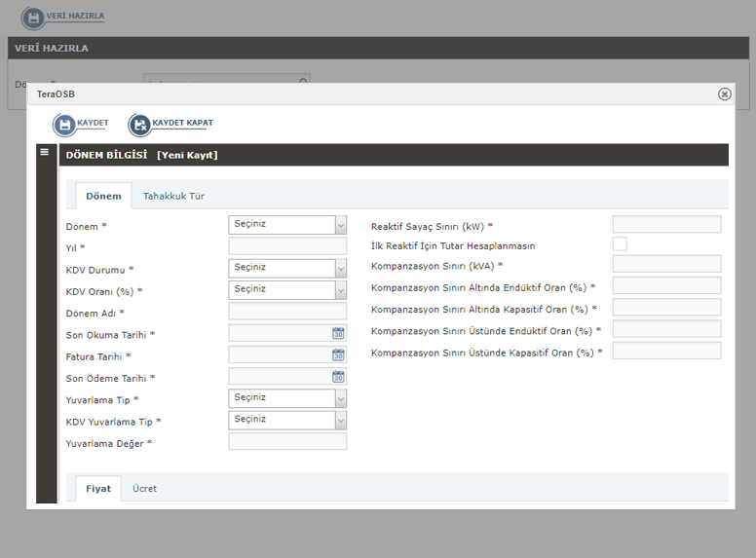Select the Fiyat tab
This screenshot has height=558, width=756.
point(98,489)
